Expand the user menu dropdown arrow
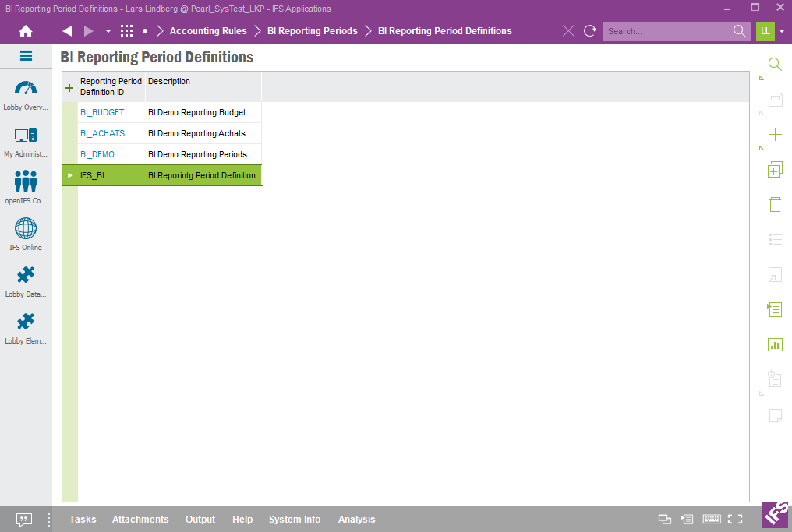Viewport: 792px width, 532px height. (782, 31)
